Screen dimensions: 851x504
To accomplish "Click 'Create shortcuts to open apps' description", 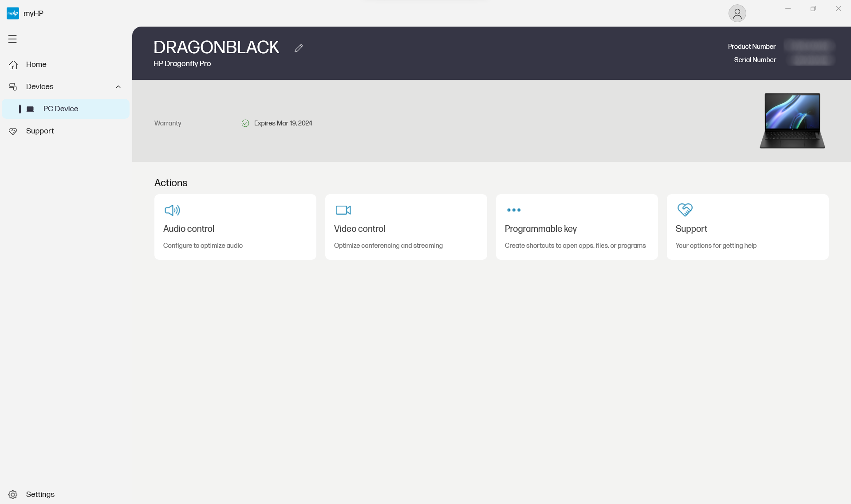I will click(575, 246).
